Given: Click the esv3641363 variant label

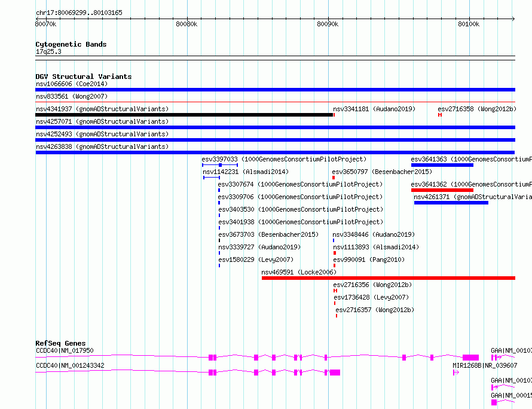Looking at the screenshot, I should (x=471, y=159).
